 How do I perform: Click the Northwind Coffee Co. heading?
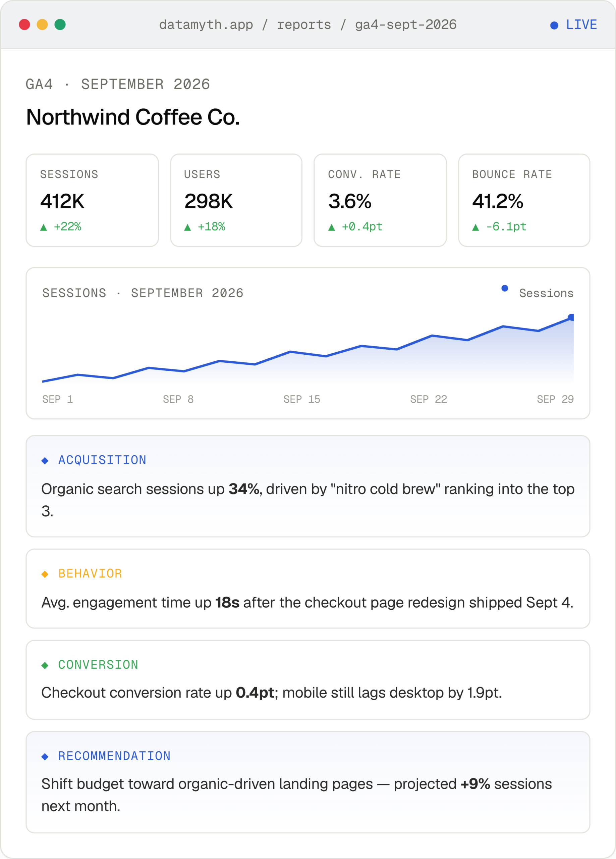pyautogui.click(x=133, y=117)
